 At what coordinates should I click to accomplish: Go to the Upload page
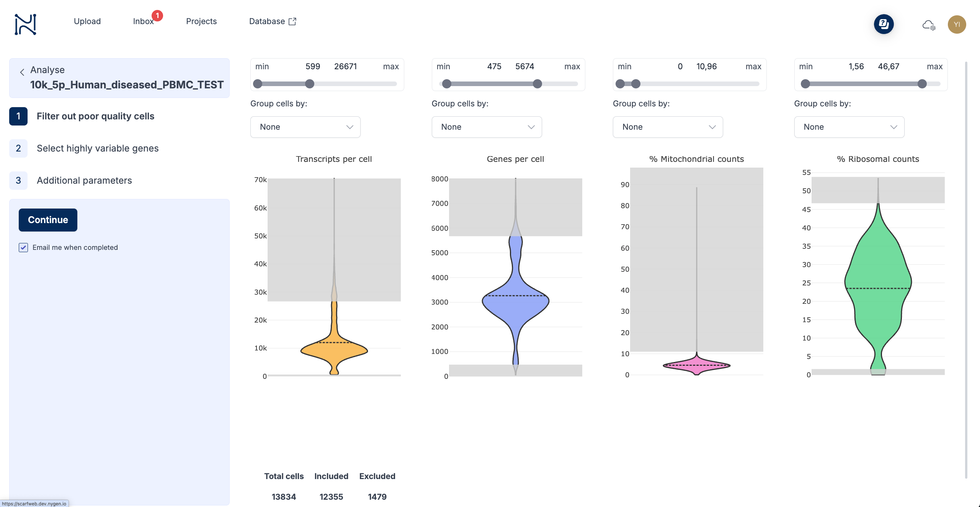pyautogui.click(x=87, y=21)
